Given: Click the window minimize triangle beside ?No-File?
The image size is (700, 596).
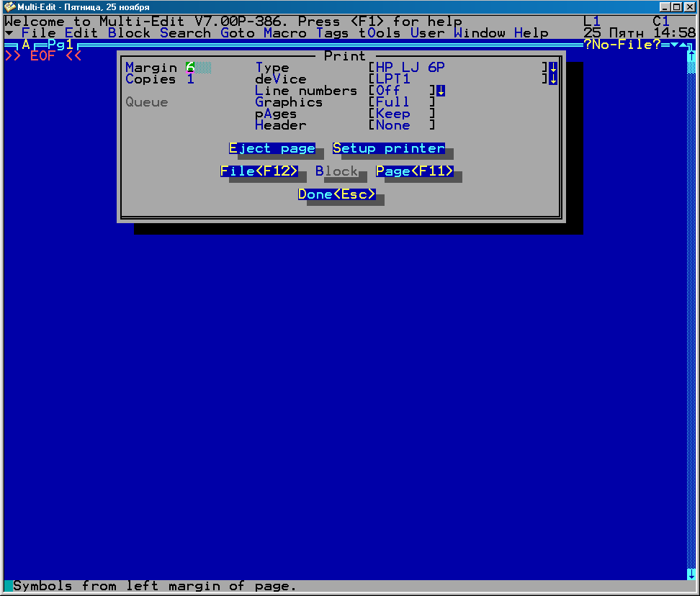Looking at the screenshot, I should click(674, 45).
